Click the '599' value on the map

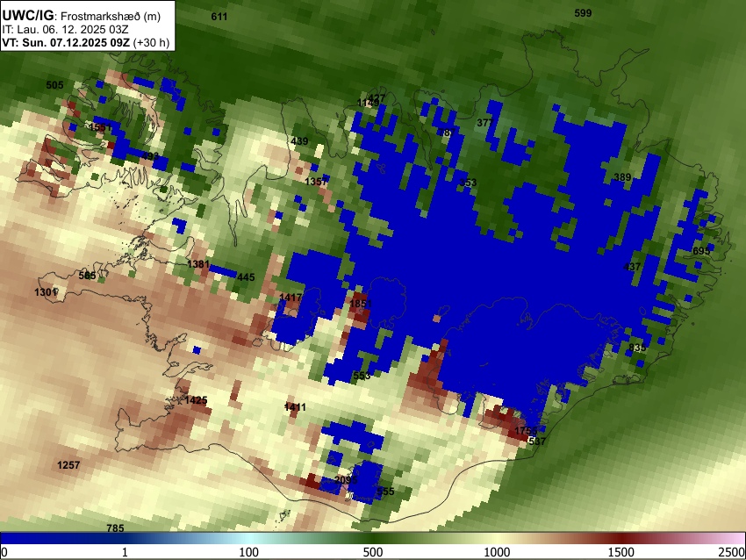coord(583,13)
